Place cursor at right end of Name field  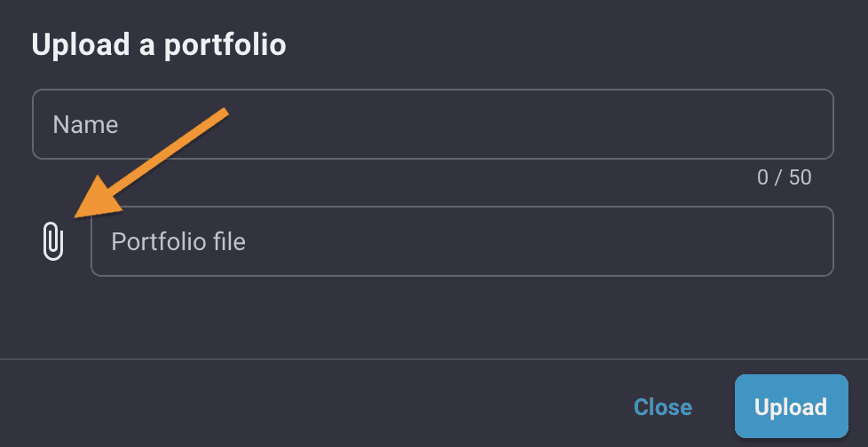tap(819, 124)
